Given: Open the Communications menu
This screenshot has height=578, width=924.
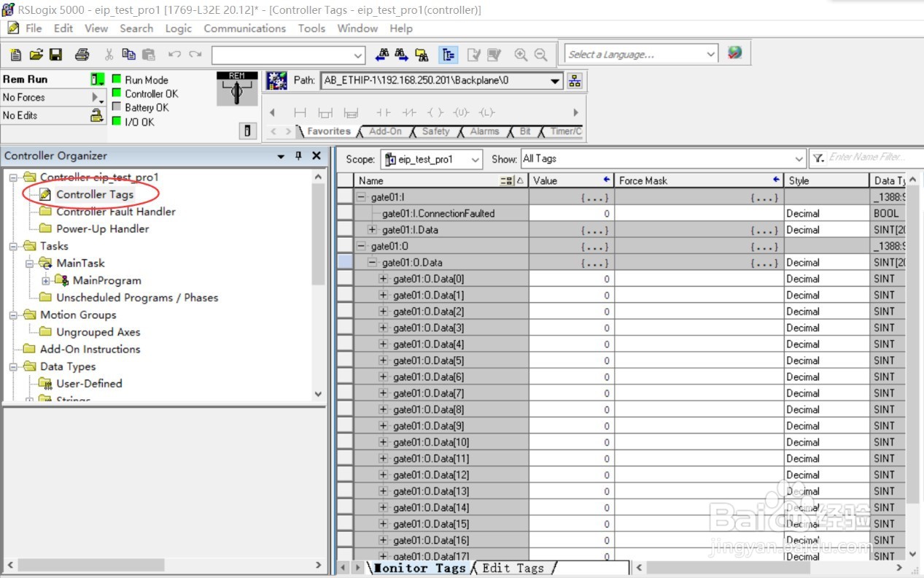Looking at the screenshot, I should (244, 28).
